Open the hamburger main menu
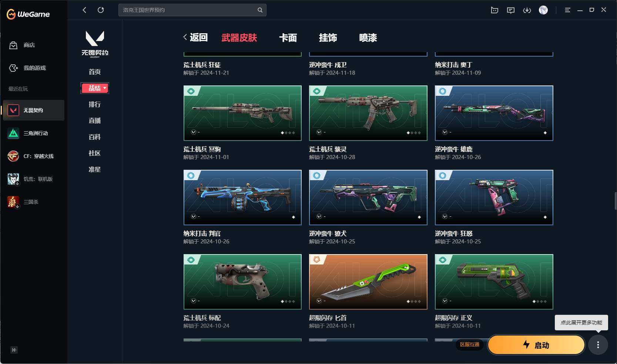 coord(567,10)
